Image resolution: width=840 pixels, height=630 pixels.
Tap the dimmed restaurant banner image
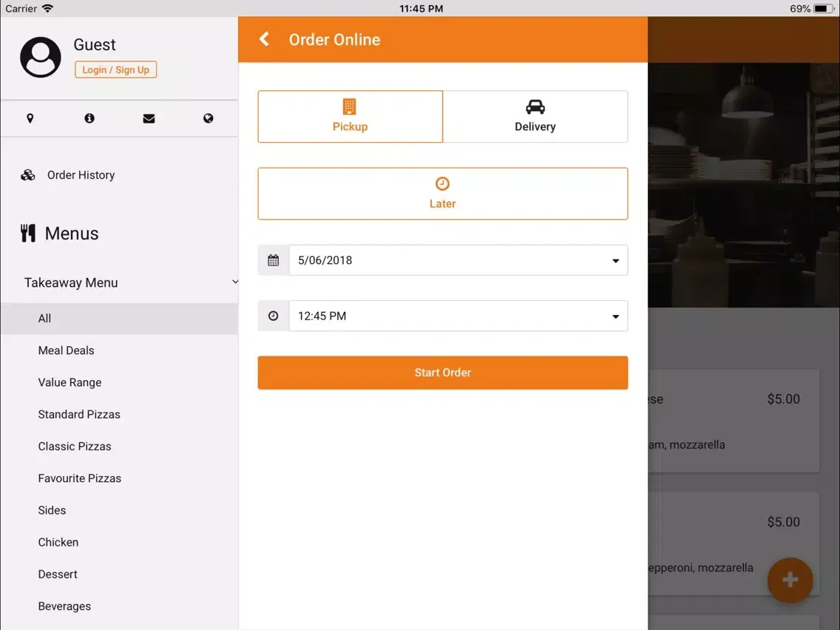pos(744,185)
